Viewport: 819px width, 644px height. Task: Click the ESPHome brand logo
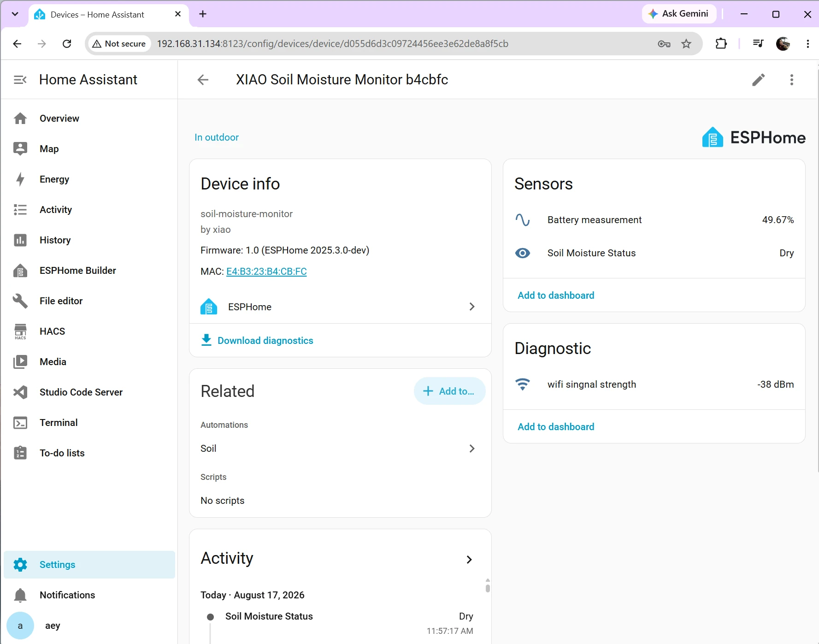[754, 137]
